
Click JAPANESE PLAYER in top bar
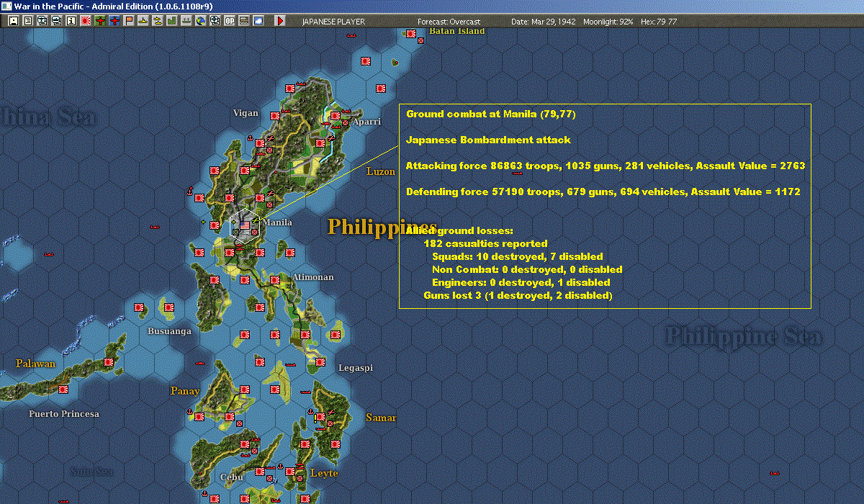333,22
